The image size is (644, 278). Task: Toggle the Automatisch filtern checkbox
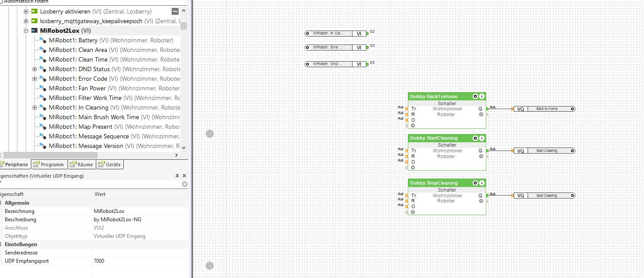pyautogui.click(x=1, y=1)
